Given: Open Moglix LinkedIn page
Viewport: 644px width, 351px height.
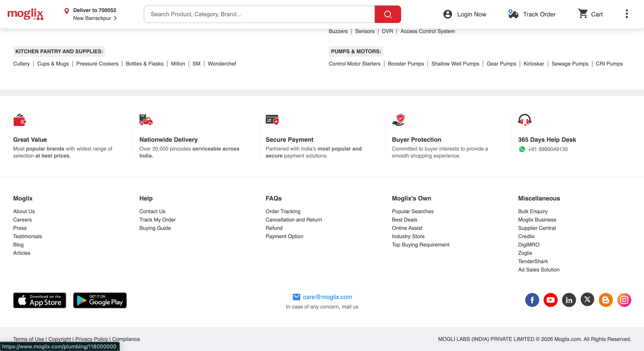Looking at the screenshot, I should (569, 300).
